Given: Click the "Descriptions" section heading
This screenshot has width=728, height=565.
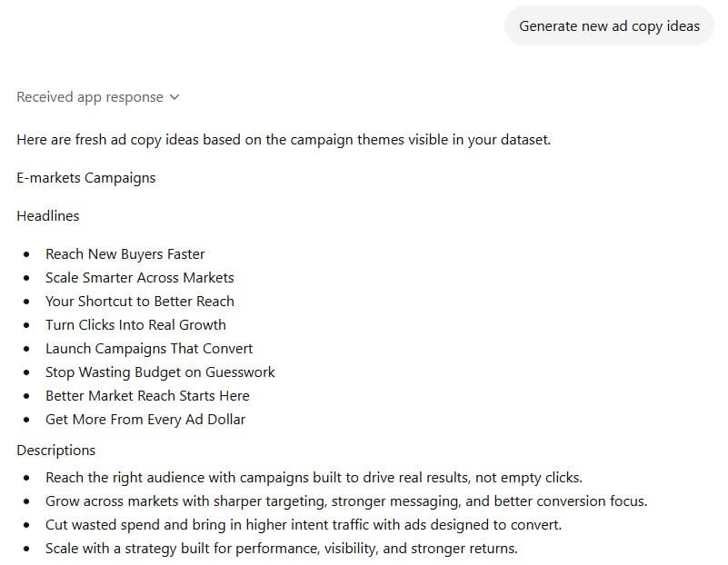Looking at the screenshot, I should click(x=56, y=451).
